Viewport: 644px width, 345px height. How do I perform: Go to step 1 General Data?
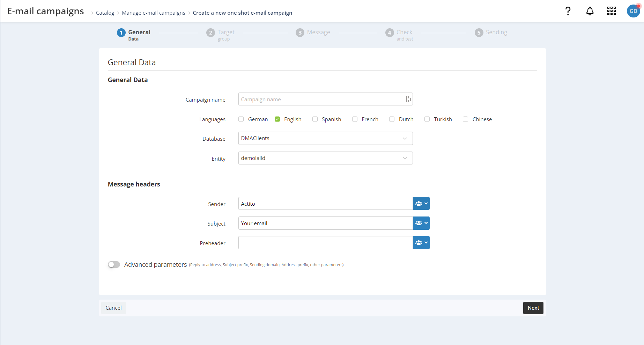click(x=134, y=35)
